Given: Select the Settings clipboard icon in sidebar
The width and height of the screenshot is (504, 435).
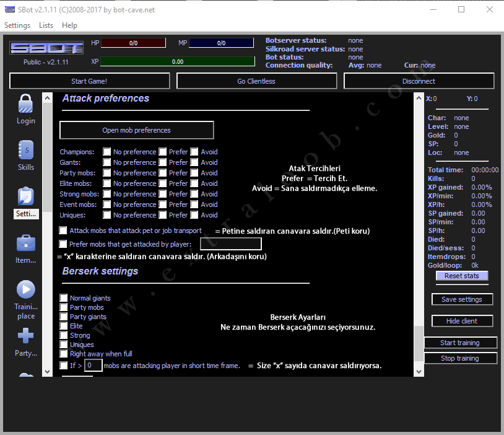Looking at the screenshot, I should pyautogui.click(x=26, y=196).
